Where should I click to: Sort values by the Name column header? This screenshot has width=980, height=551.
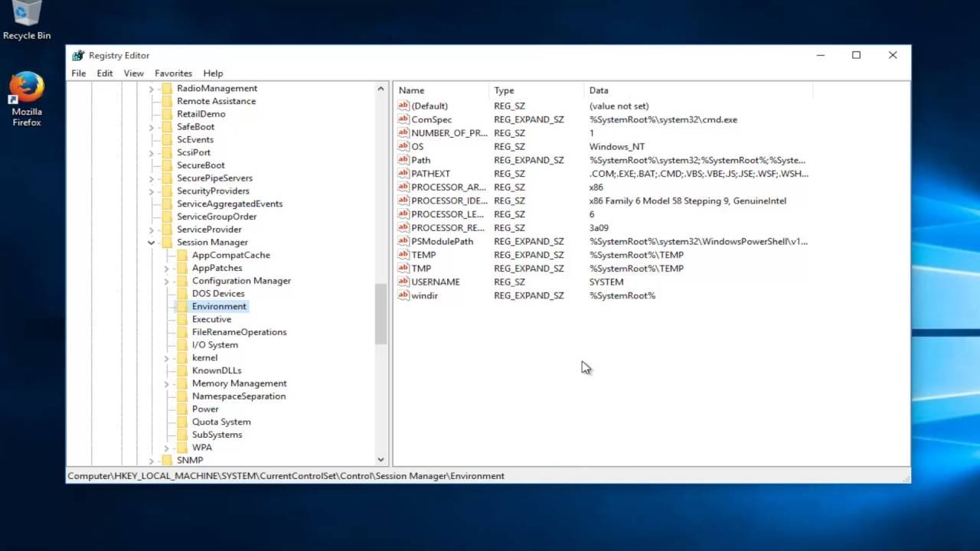442,90
